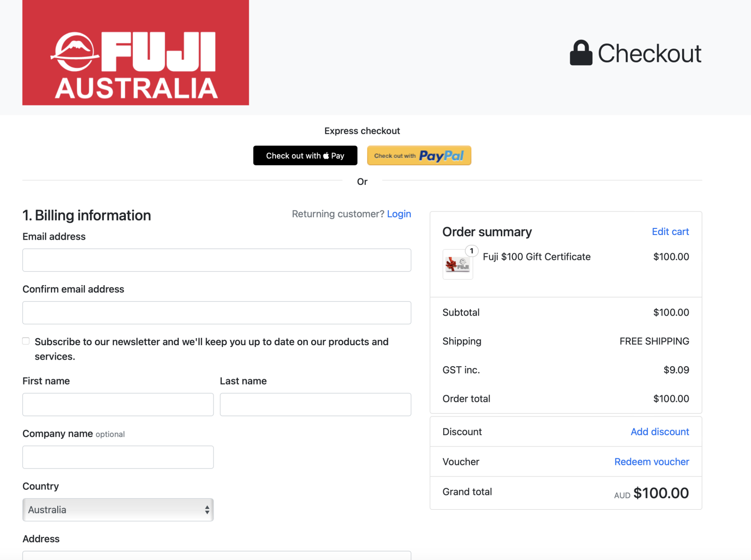Image resolution: width=751 pixels, height=560 pixels.
Task: Click the Fuji Australia logo
Action: point(136,53)
